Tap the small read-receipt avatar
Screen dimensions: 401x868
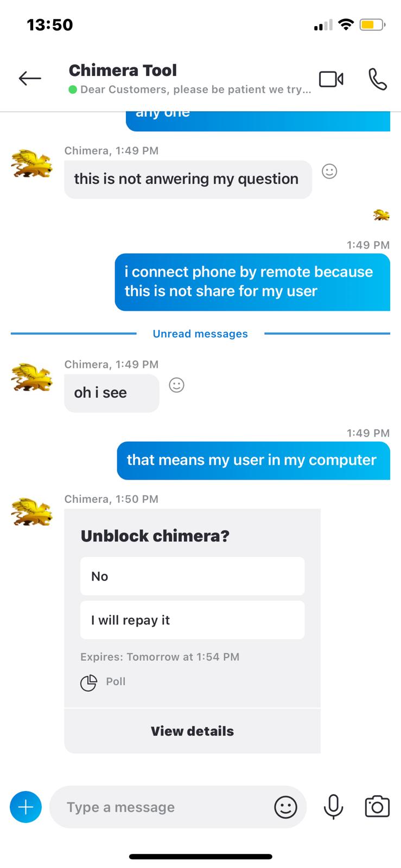[381, 215]
